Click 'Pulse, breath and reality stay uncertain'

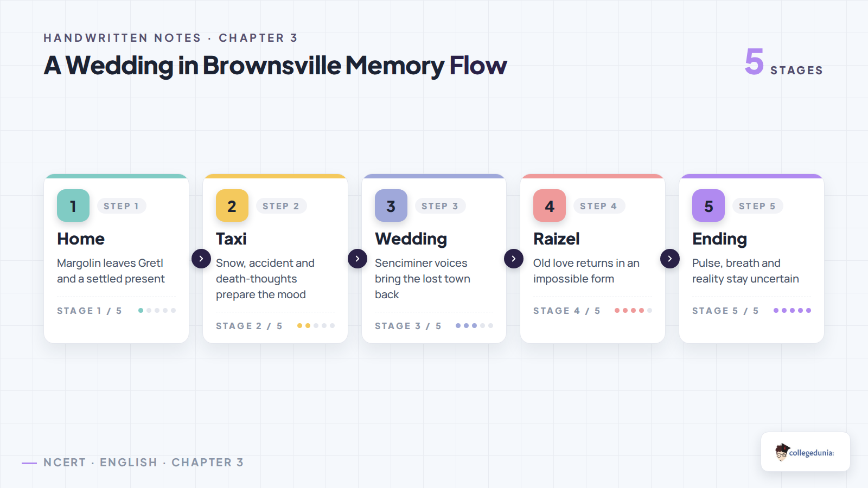pos(745,271)
